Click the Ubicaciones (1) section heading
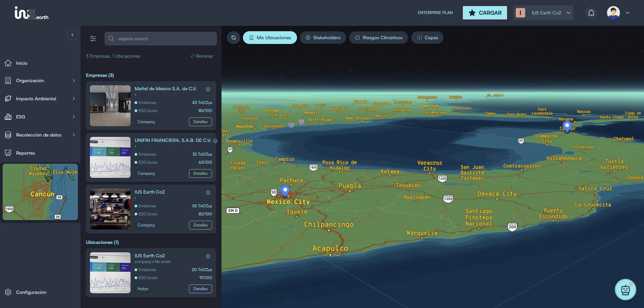The height and width of the screenshot is (308, 644). [x=102, y=242]
